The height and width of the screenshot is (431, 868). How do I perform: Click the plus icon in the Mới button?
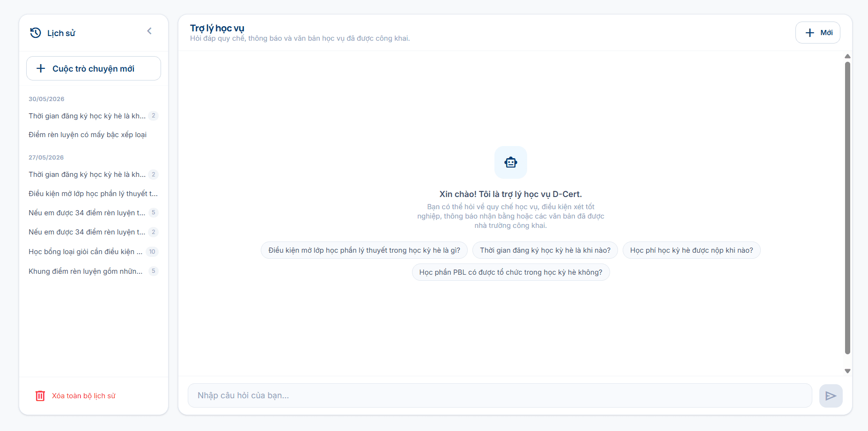(x=810, y=33)
